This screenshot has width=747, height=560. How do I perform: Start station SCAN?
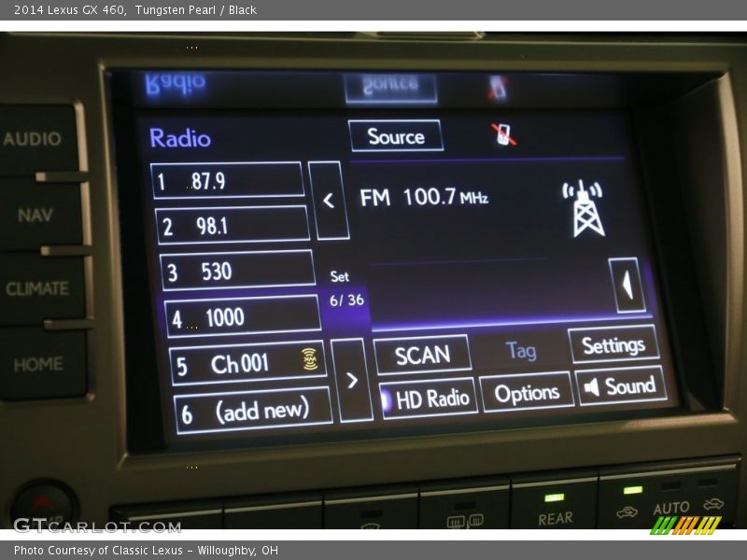pos(422,355)
